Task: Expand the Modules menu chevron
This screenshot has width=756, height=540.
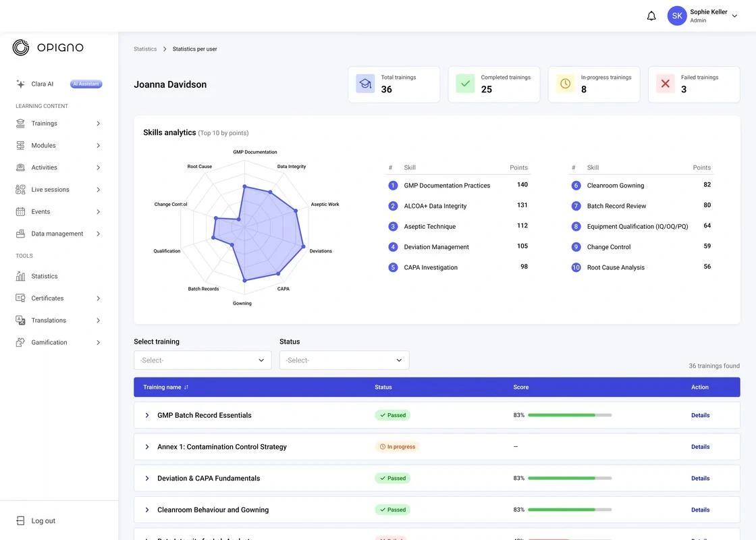Action: tap(99, 146)
